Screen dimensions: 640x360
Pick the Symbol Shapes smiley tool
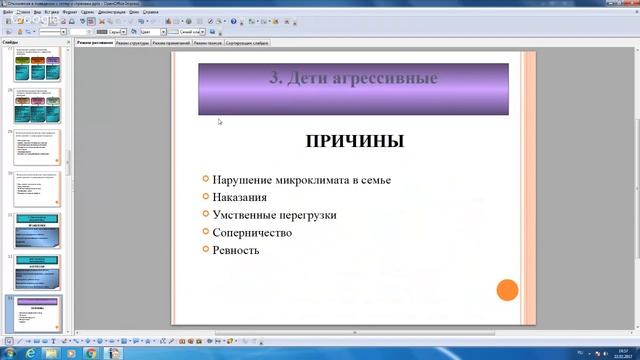tap(100, 341)
